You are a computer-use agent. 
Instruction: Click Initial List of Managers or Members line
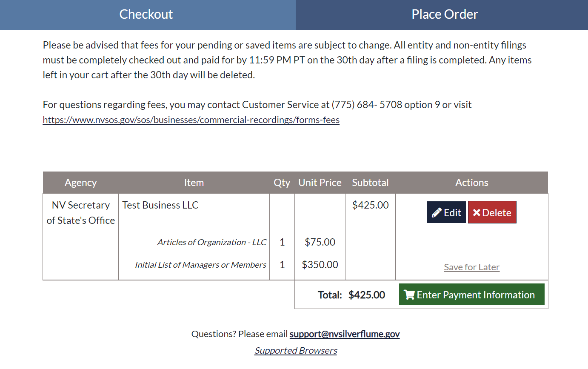click(x=201, y=265)
